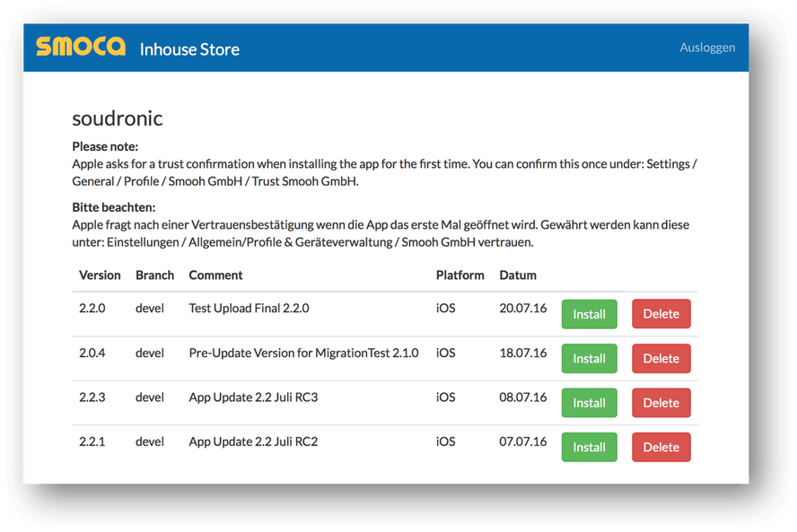
Task: Install version 2.2.0 build
Action: (x=589, y=314)
